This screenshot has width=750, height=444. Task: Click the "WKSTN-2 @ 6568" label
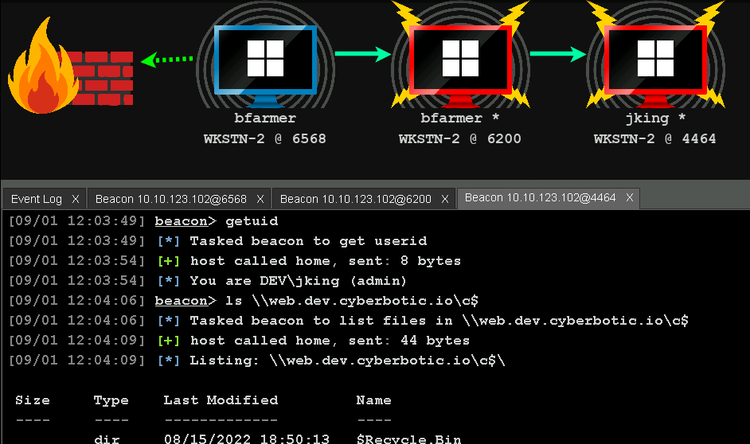click(x=265, y=139)
